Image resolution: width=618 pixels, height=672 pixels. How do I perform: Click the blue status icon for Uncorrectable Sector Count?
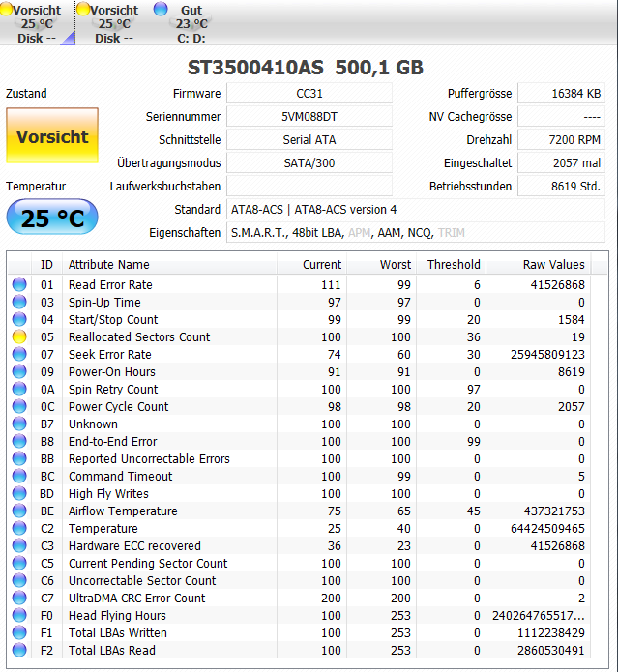(x=19, y=580)
